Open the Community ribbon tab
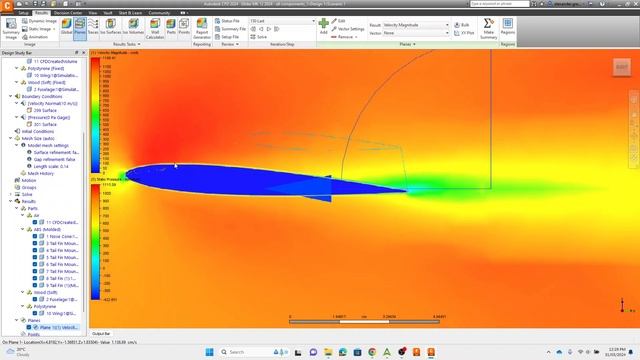 point(159,13)
